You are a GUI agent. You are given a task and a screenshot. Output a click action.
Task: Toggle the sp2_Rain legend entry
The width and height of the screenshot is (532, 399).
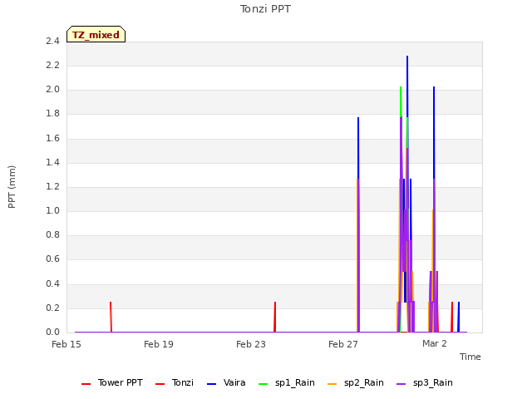pos(356,382)
